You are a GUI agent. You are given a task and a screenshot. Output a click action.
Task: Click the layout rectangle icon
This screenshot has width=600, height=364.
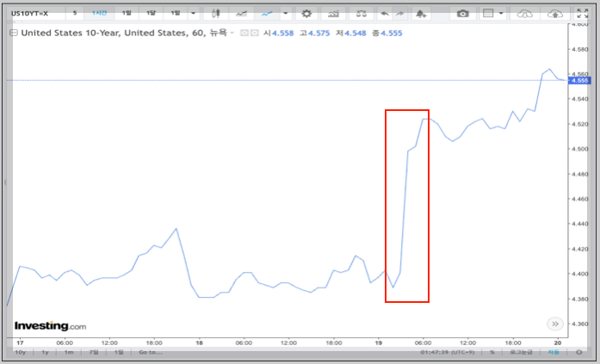(x=488, y=14)
